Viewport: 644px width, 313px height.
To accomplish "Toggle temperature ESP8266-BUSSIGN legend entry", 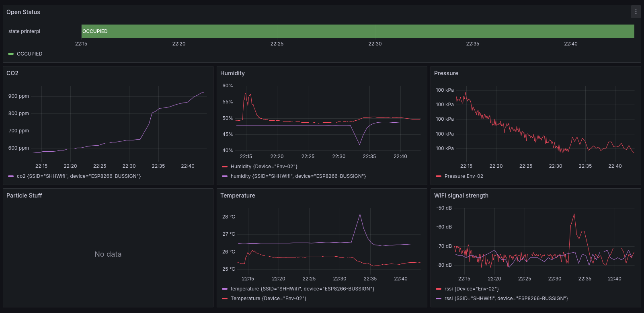I will [x=303, y=289].
